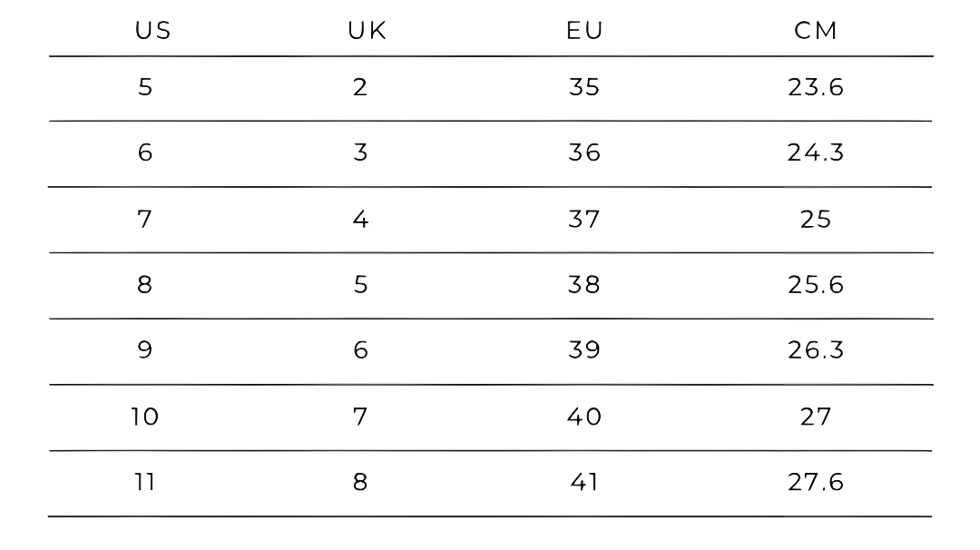This screenshot has width=980, height=550.
Task: Click EU size 36 cell
Action: pos(584,152)
